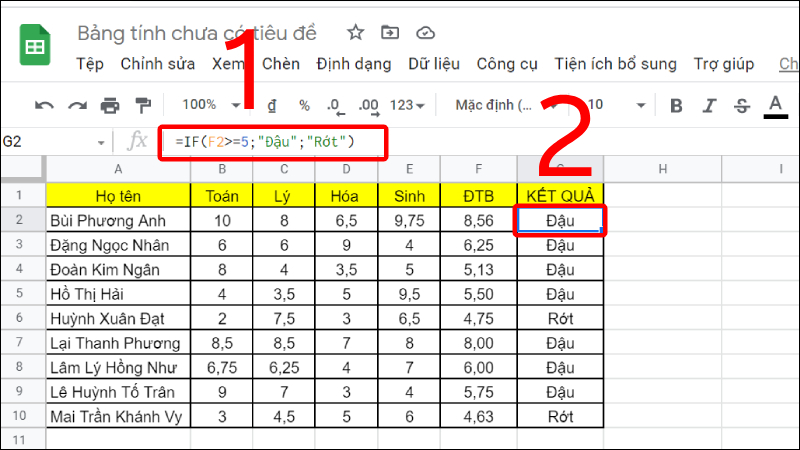Open the 100% zoom dropdown

208,105
